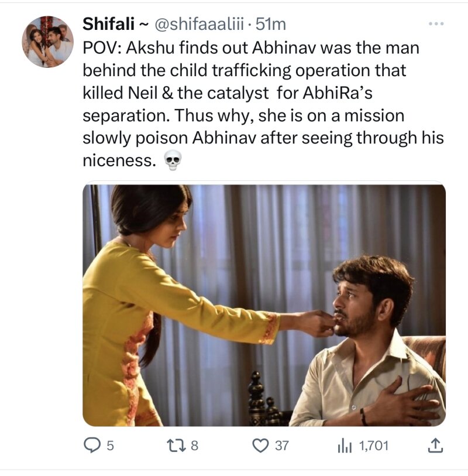This screenshot has height=476, width=468.
Task: Click the share upload arrow icon
Action: point(433,446)
